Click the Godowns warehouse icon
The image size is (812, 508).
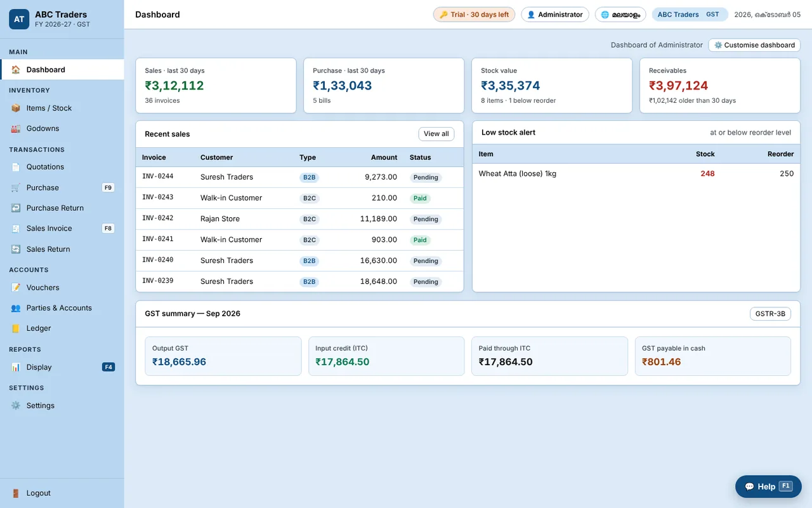click(16, 128)
